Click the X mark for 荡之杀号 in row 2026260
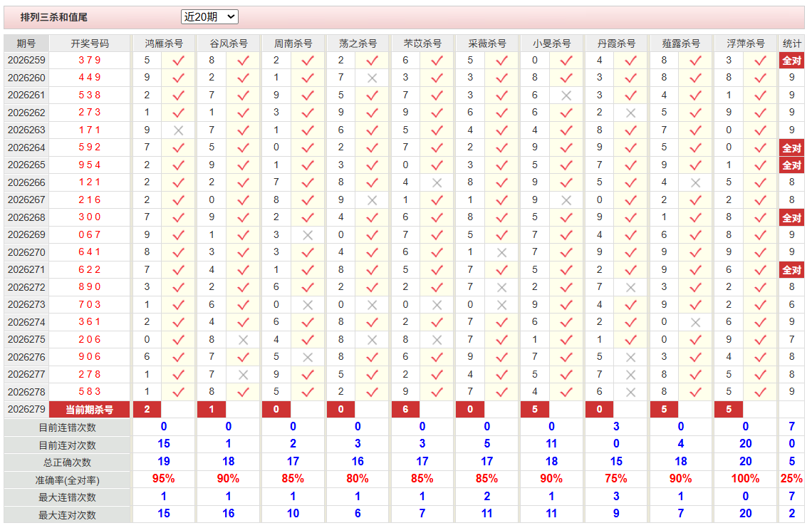The image size is (812, 528). point(372,78)
